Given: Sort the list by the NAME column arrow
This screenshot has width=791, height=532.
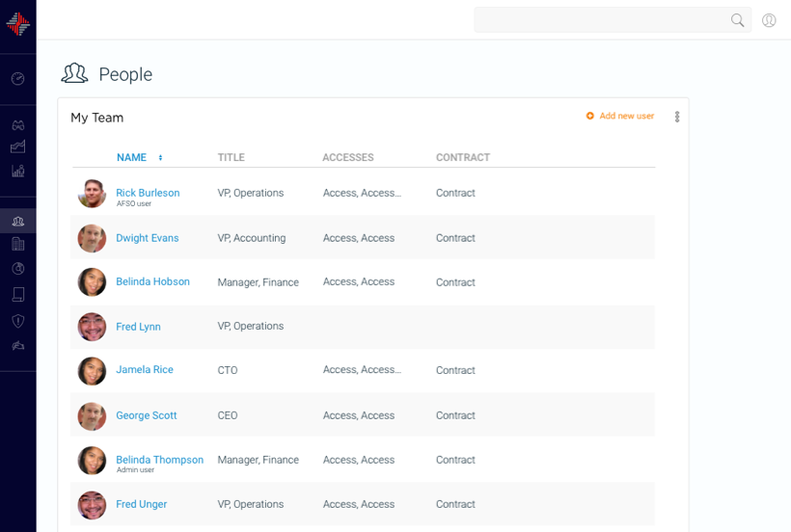Looking at the screenshot, I should tap(160, 158).
